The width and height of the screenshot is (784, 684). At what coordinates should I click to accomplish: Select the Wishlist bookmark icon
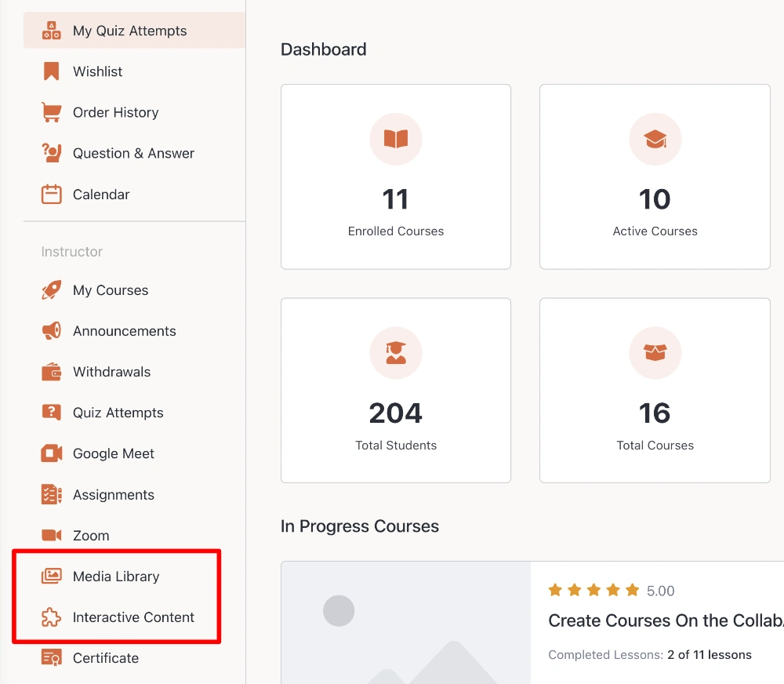coord(50,71)
